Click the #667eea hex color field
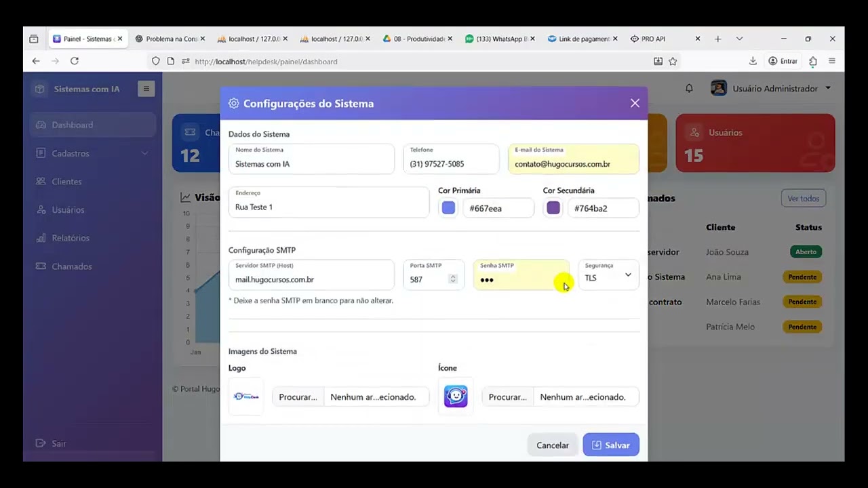The width and height of the screenshot is (868, 488). click(498, 208)
